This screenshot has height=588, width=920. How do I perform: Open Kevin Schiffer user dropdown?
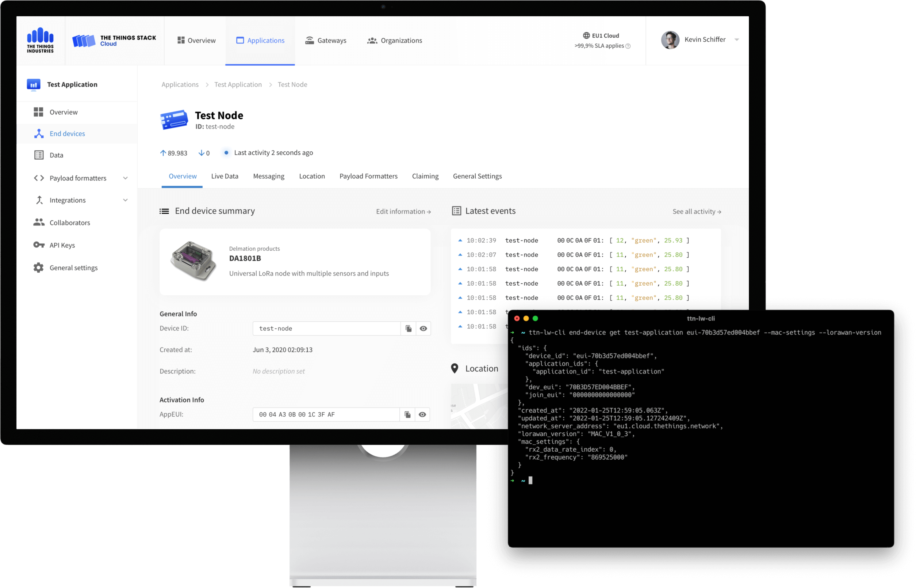pyautogui.click(x=737, y=40)
